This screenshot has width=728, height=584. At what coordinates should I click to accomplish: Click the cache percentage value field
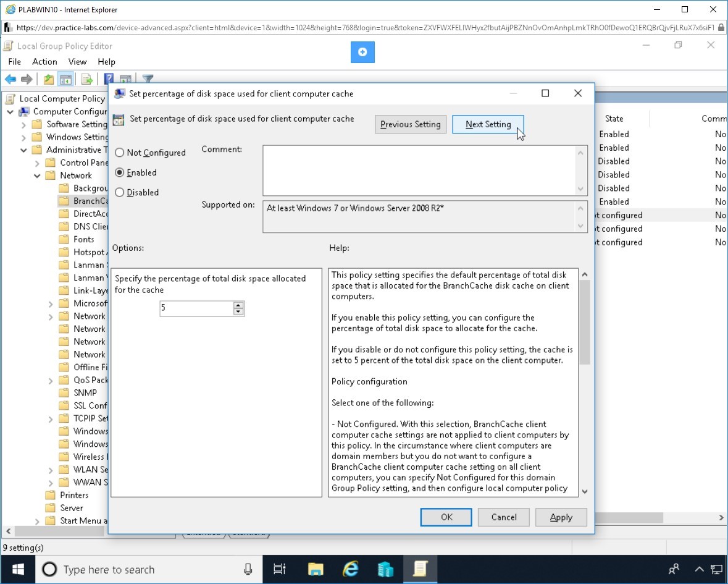tap(196, 308)
